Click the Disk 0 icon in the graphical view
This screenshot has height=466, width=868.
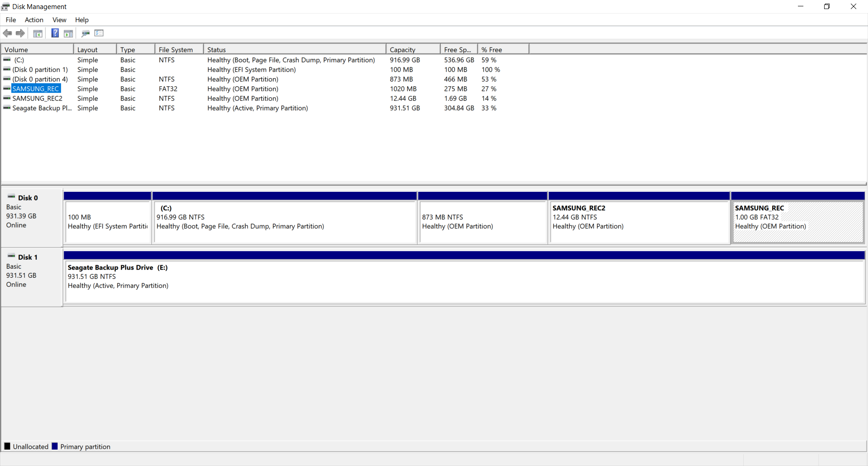click(x=11, y=197)
